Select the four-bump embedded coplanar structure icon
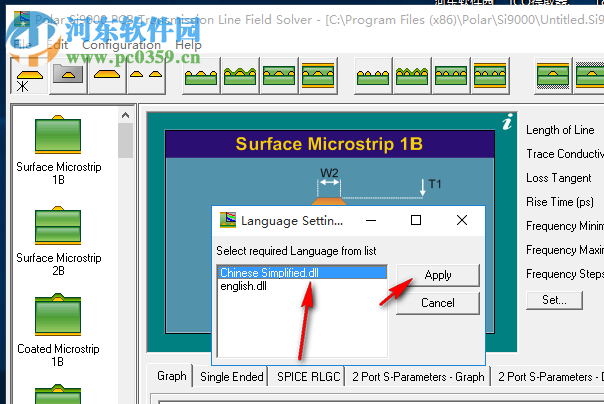The width and height of the screenshot is (604, 404). pyautogui.click(x=451, y=75)
